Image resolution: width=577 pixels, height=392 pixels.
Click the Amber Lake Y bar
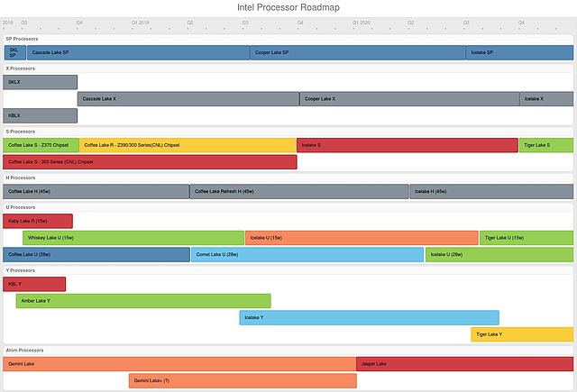click(142, 301)
